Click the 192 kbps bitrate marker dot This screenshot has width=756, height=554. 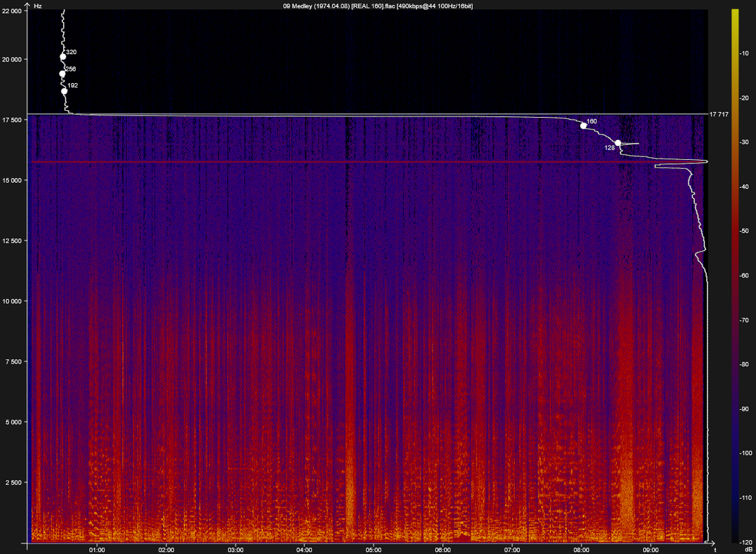(64, 91)
